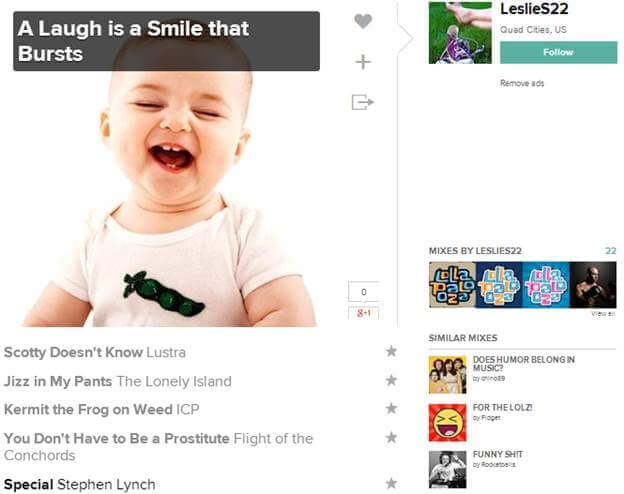Viewport: 624px width, 494px height.
Task: Open the Remove ads link
Action: [522, 83]
